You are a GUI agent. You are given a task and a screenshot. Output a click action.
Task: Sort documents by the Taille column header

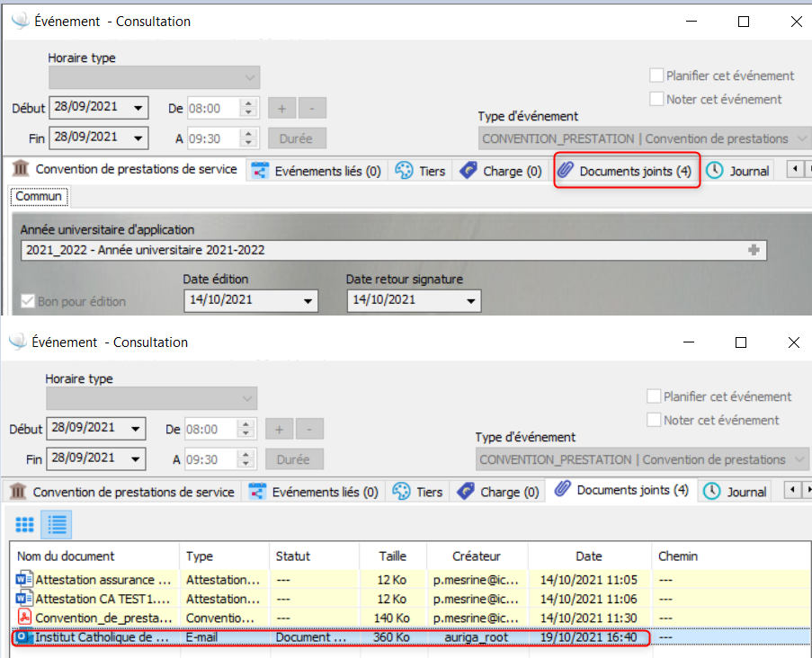coord(392,556)
